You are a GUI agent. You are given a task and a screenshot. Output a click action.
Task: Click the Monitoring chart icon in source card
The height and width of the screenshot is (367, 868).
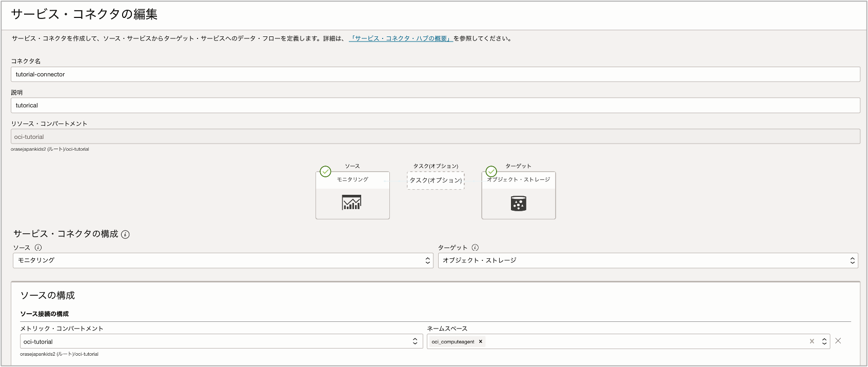coord(351,203)
